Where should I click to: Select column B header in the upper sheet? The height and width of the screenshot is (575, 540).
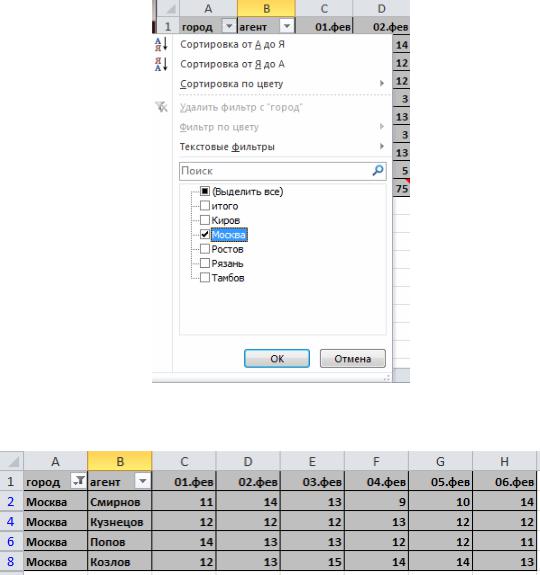point(266,8)
